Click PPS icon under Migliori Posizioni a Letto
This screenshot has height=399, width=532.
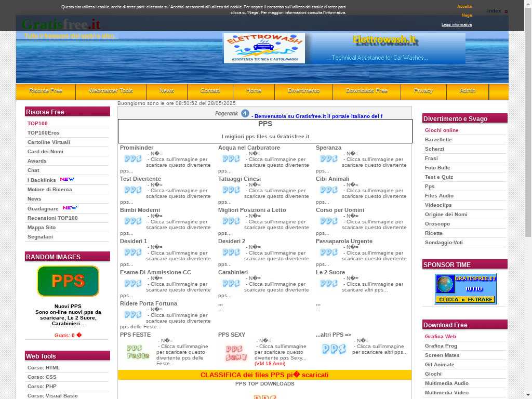coord(231,221)
